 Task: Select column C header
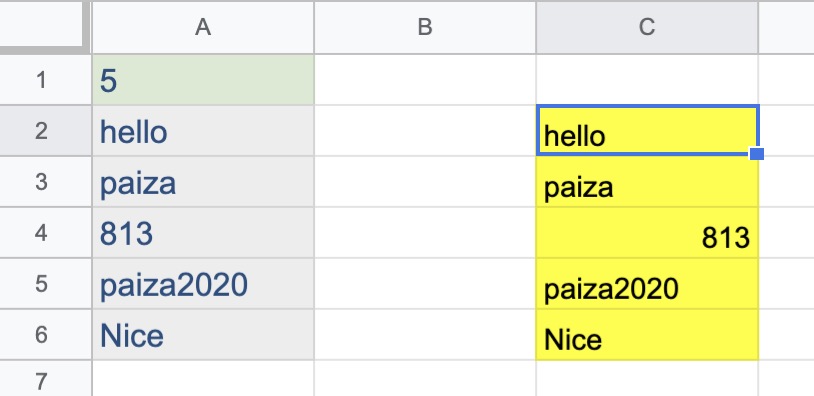tap(647, 28)
